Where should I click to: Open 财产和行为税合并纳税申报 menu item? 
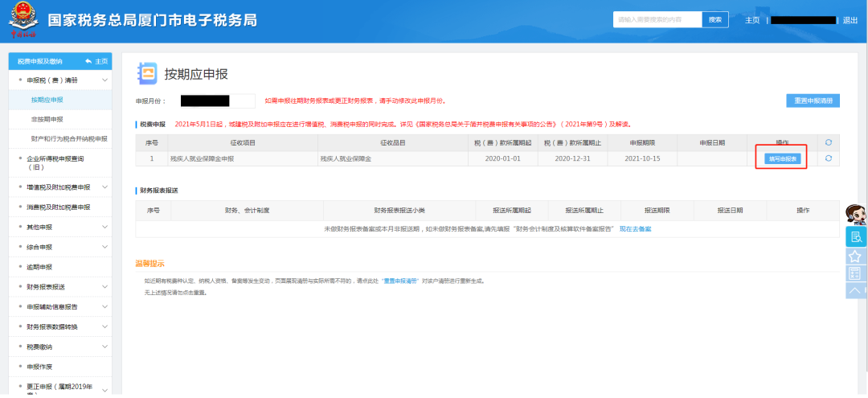[x=69, y=138]
